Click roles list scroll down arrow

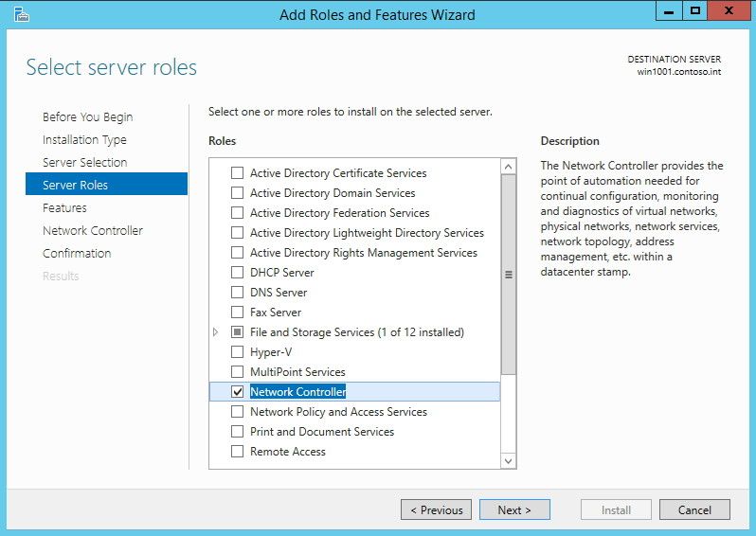click(x=508, y=461)
